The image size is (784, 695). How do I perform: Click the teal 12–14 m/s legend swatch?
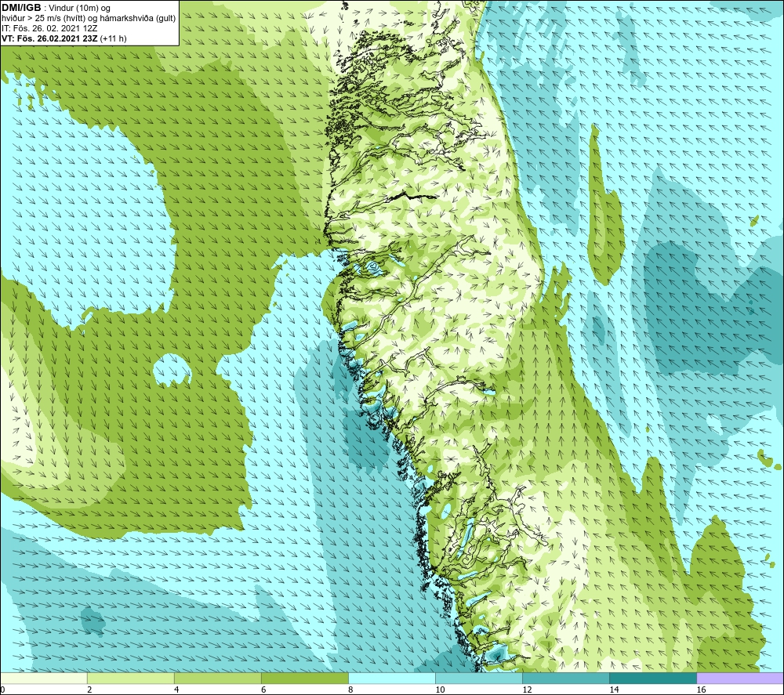pyautogui.click(x=566, y=678)
